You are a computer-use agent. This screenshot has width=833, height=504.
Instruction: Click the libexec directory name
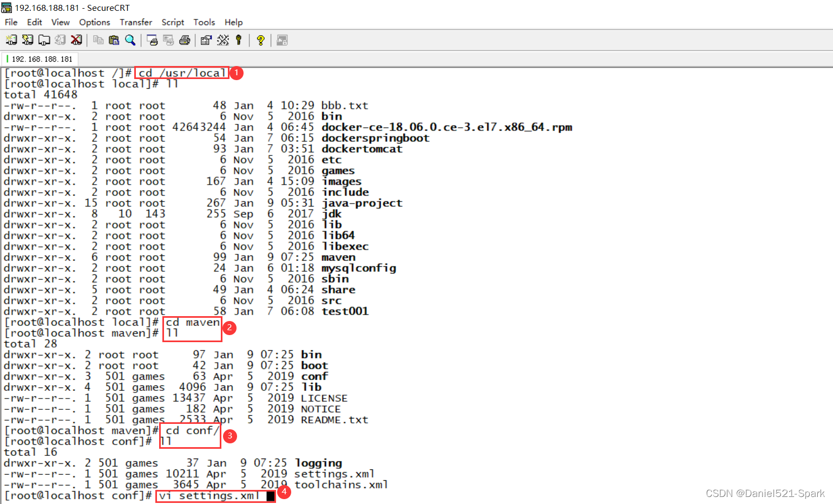345,246
